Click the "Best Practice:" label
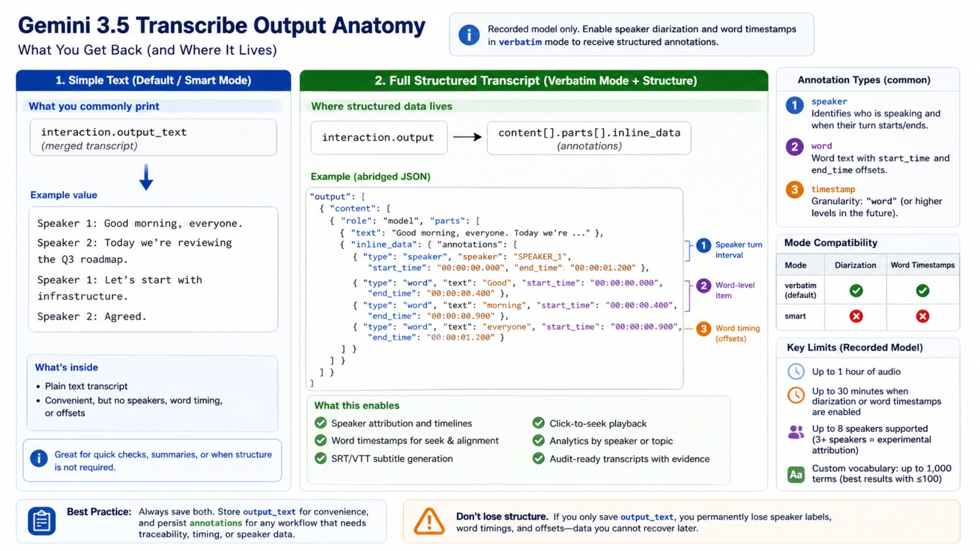Viewport: 980px width, 551px height. click(x=99, y=512)
